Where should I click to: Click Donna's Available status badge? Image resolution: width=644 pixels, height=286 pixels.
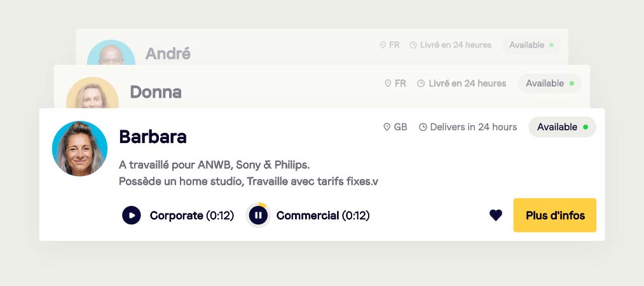pos(549,83)
